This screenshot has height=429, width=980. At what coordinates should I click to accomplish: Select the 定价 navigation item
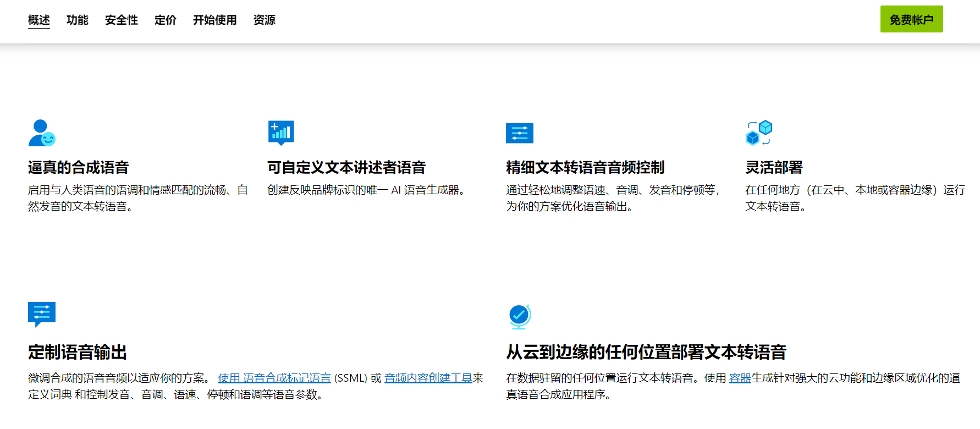tap(166, 20)
